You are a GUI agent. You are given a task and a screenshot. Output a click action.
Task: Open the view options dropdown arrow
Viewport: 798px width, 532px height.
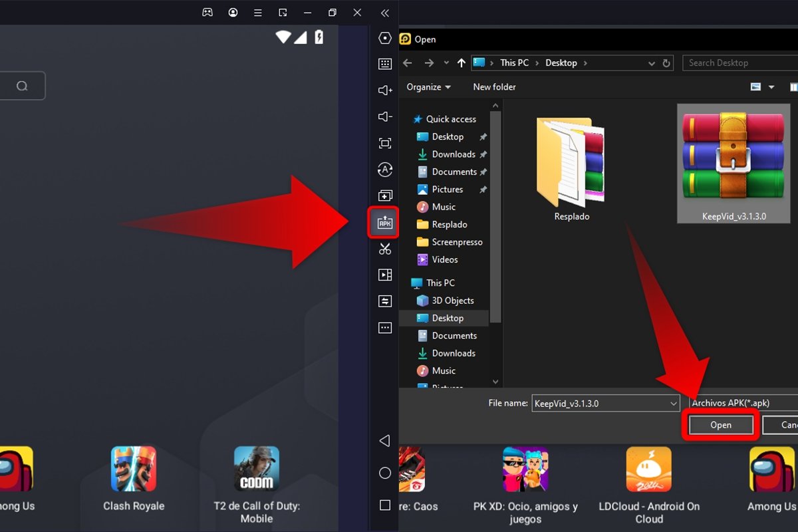pos(771,87)
